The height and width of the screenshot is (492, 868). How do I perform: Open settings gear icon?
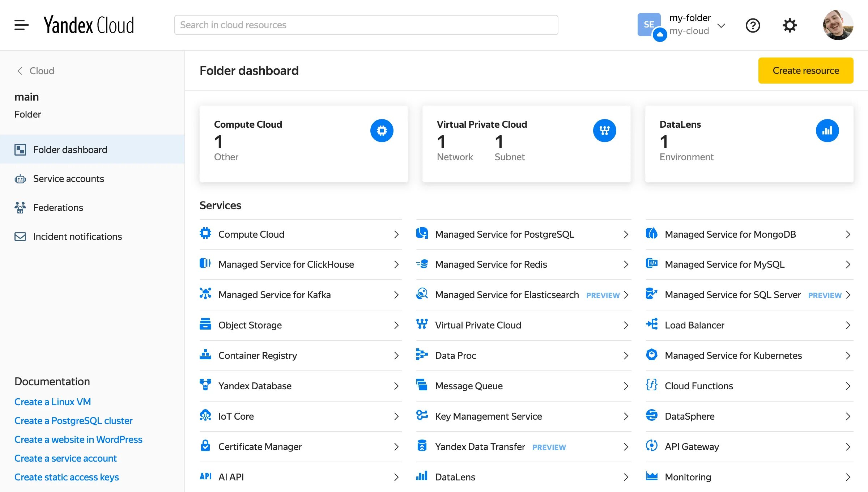tap(790, 25)
